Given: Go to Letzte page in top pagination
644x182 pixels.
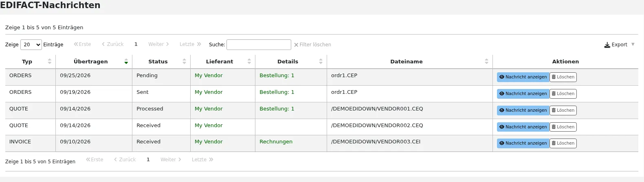Looking at the screenshot, I should [x=190, y=44].
